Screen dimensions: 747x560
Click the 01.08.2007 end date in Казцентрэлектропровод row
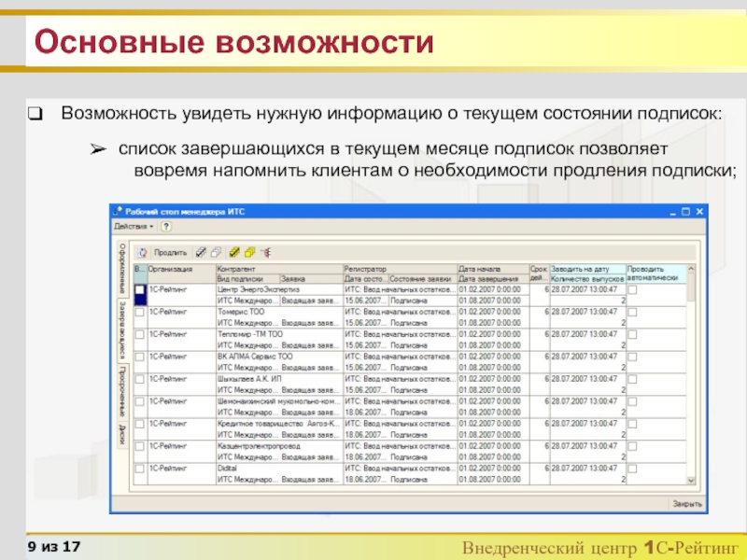tap(490, 457)
